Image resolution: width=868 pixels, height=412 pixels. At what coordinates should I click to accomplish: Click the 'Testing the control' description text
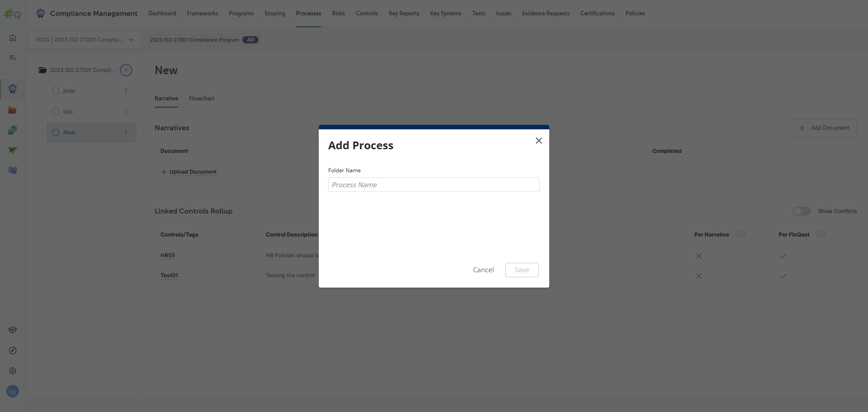tap(290, 275)
